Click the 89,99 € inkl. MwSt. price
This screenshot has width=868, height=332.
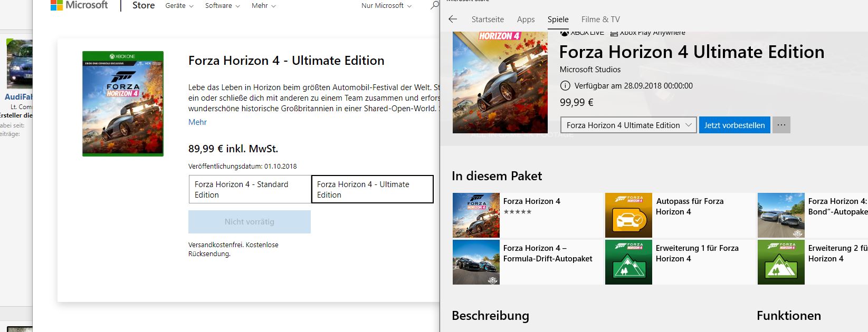pos(233,149)
